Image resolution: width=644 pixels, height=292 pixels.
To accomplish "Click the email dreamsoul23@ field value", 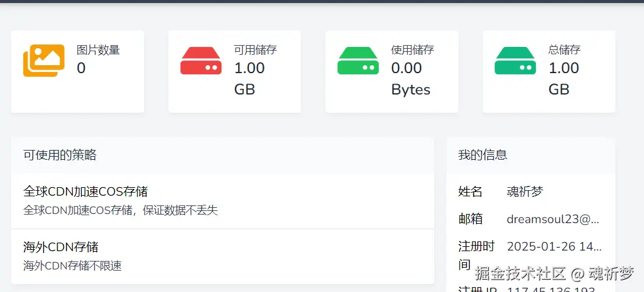I will coord(553,219).
